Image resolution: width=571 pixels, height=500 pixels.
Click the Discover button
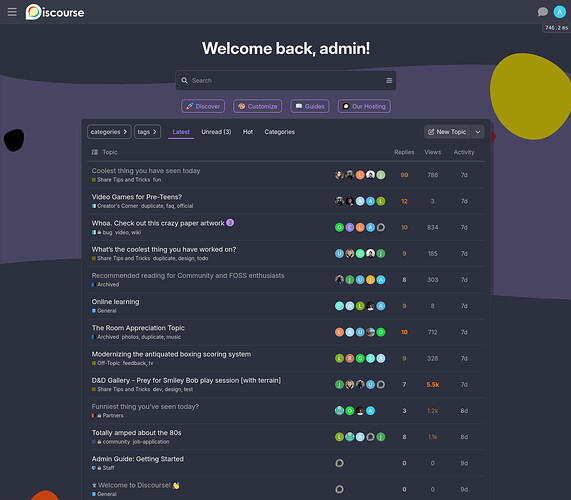tap(203, 106)
